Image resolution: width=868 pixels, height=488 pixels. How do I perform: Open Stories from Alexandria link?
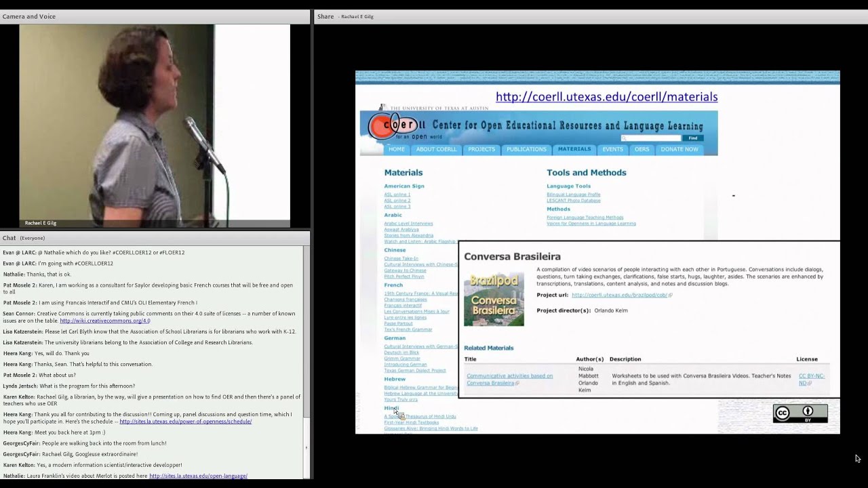click(x=409, y=235)
